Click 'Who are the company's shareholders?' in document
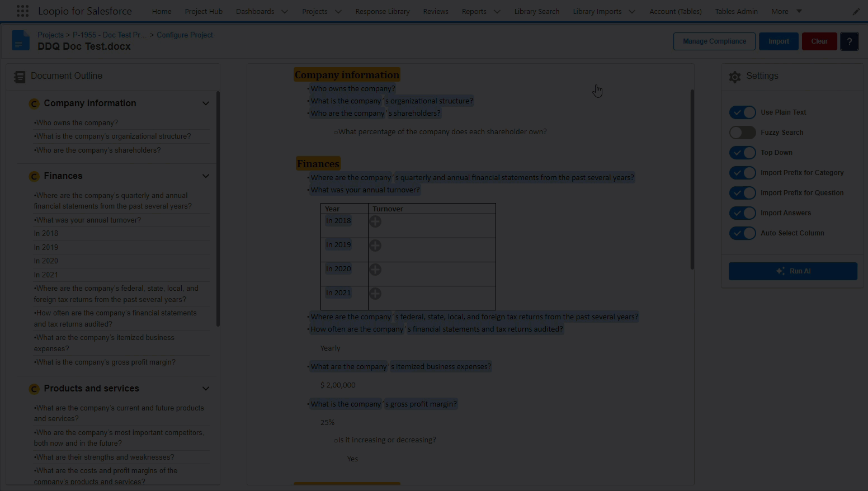The height and width of the screenshot is (491, 868). (375, 114)
